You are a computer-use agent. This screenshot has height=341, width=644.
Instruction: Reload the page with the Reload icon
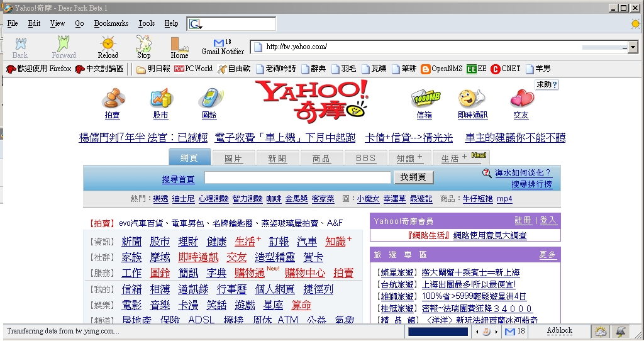(108, 48)
